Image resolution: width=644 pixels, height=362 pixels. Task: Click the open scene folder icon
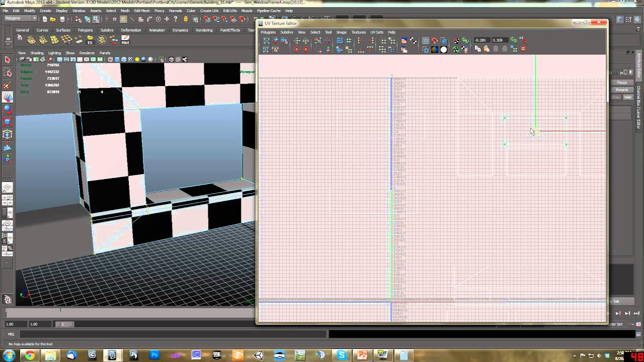tap(53, 19)
